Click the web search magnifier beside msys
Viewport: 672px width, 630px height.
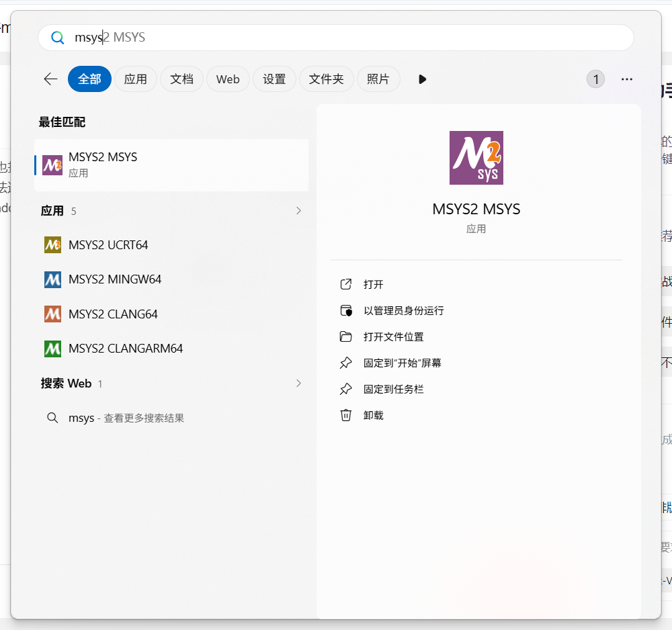pyautogui.click(x=52, y=418)
